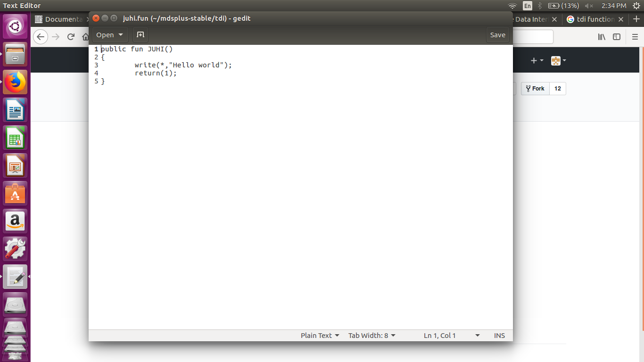Unmute the system volume
This screenshot has width=644, height=362.
(x=589, y=6)
